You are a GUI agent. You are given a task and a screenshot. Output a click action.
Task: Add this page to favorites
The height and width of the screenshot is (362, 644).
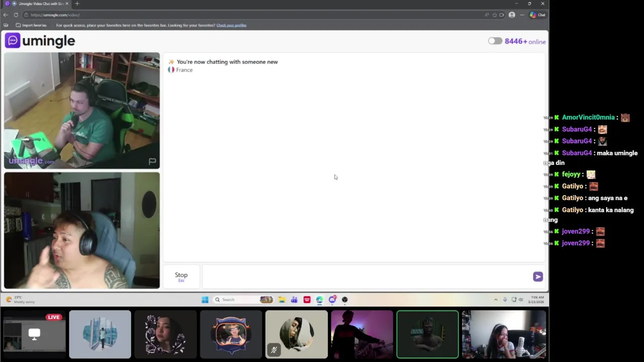pyautogui.click(x=495, y=15)
